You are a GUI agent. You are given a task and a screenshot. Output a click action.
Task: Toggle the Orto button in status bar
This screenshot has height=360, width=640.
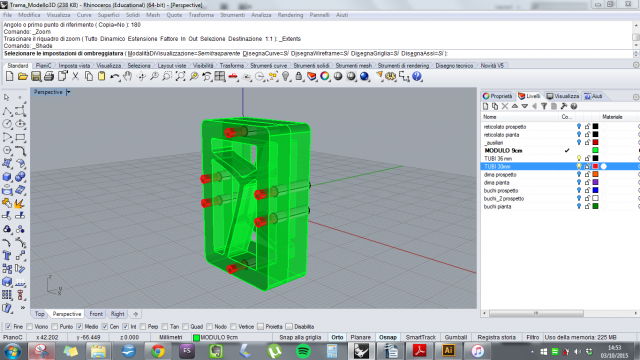337,338
